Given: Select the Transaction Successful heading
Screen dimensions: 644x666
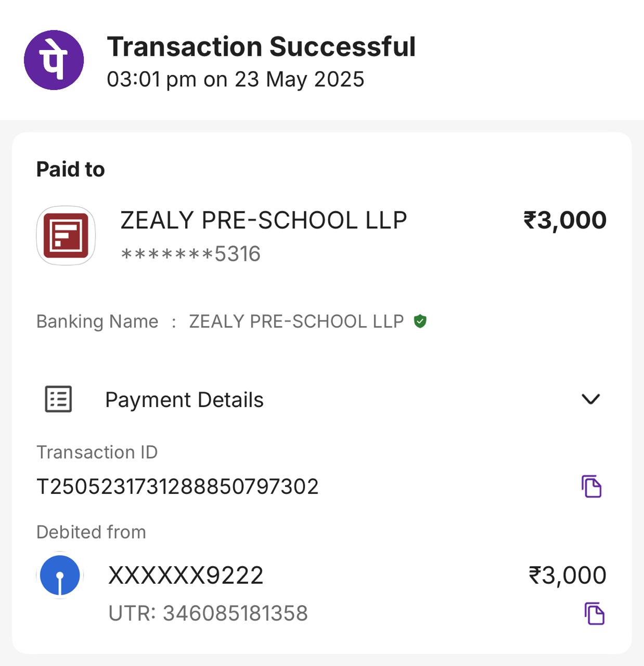Looking at the screenshot, I should pyautogui.click(x=261, y=47).
